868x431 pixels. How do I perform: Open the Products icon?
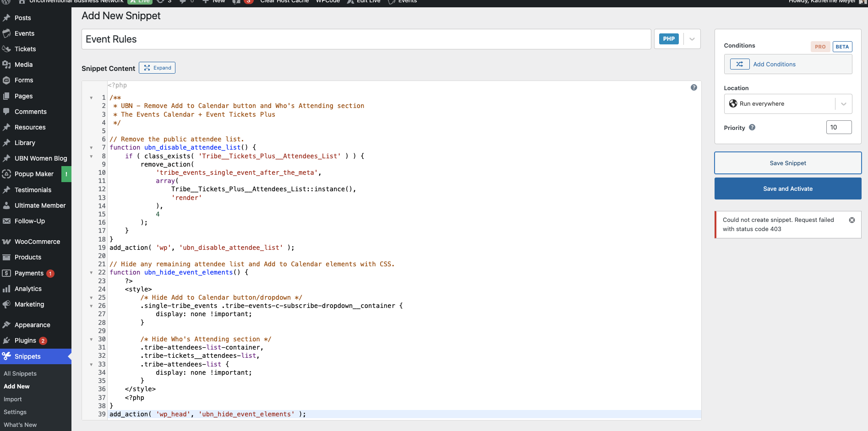click(6, 257)
